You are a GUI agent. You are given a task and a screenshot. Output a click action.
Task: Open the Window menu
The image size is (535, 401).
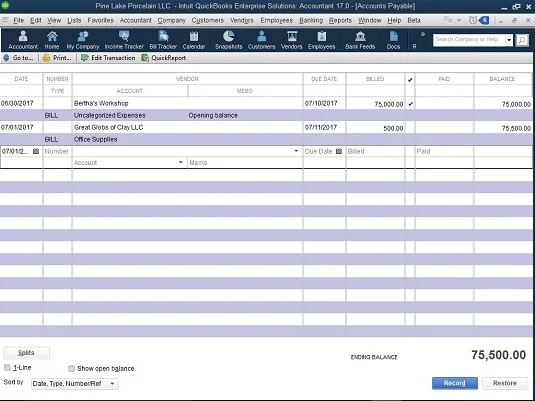point(370,20)
